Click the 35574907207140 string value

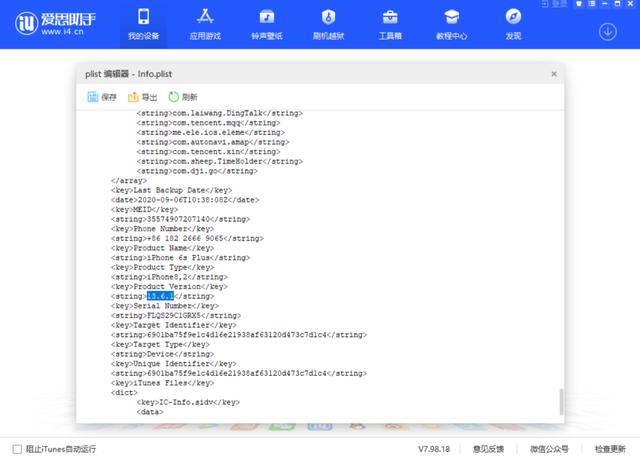click(180, 219)
